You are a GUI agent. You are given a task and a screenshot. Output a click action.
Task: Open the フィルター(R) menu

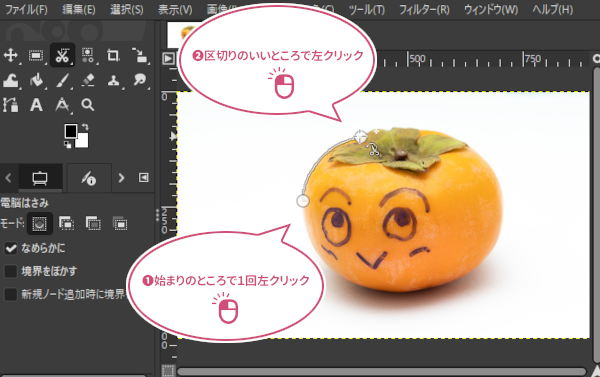[424, 9]
